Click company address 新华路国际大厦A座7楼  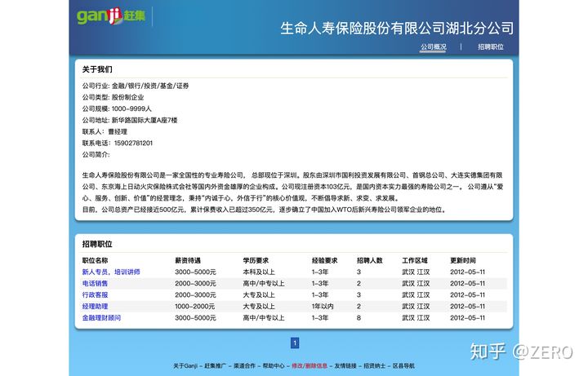point(145,120)
